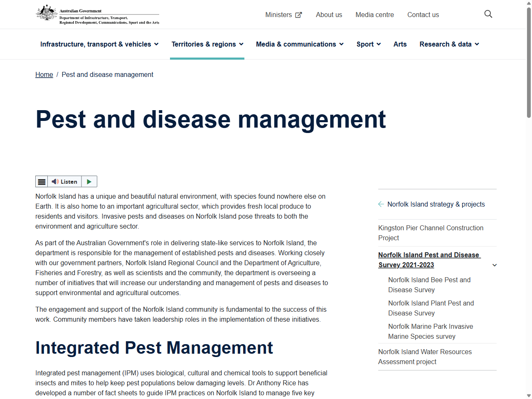This screenshot has height=399, width=532.
Task: Open Norfolk Island Bee Pest and Disease Survey
Action: 429,285
